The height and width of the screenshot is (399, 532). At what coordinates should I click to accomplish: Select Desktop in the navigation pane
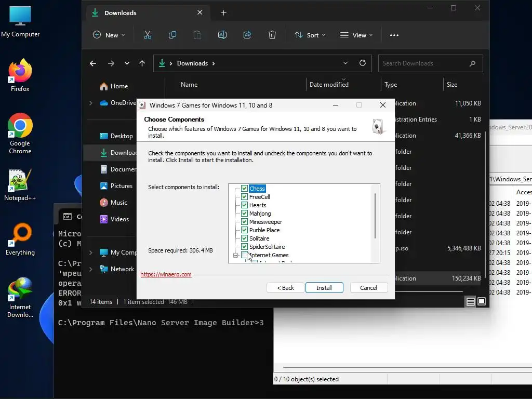(x=116, y=136)
